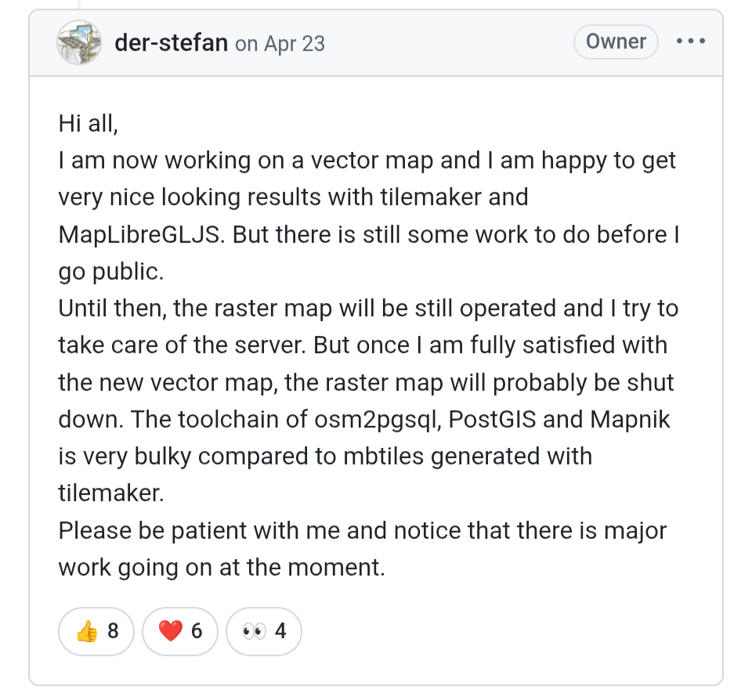
Task: Click the eyes emoji icon
Action: 254,631
